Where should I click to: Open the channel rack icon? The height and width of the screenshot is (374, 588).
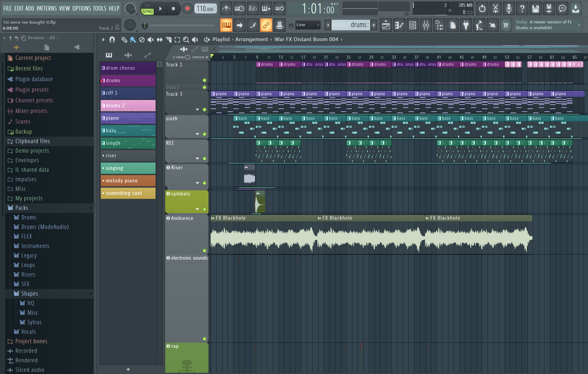click(412, 26)
